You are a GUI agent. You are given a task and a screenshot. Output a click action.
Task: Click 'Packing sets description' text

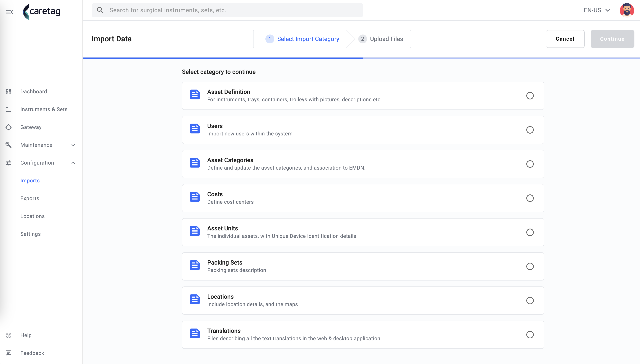coord(236,270)
